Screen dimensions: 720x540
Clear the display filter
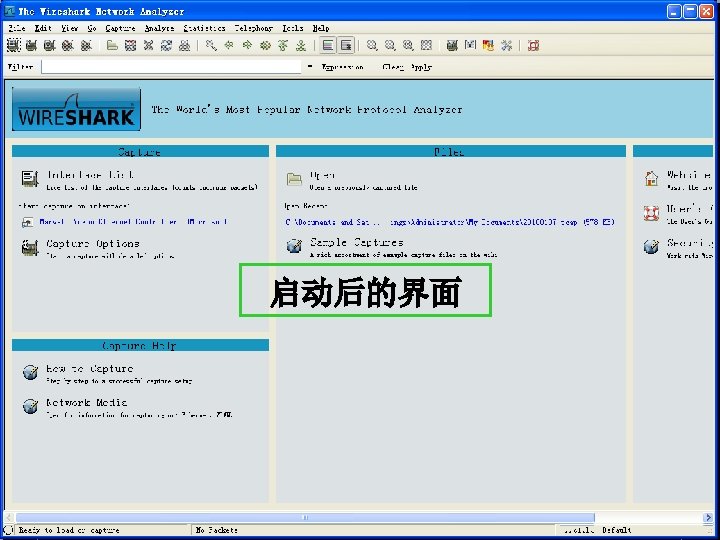pyautogui.click(x=393, y=67)
